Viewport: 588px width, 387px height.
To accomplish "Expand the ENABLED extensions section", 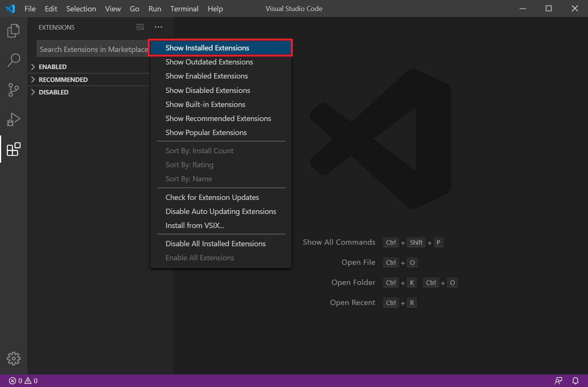I will pos(89,67).
